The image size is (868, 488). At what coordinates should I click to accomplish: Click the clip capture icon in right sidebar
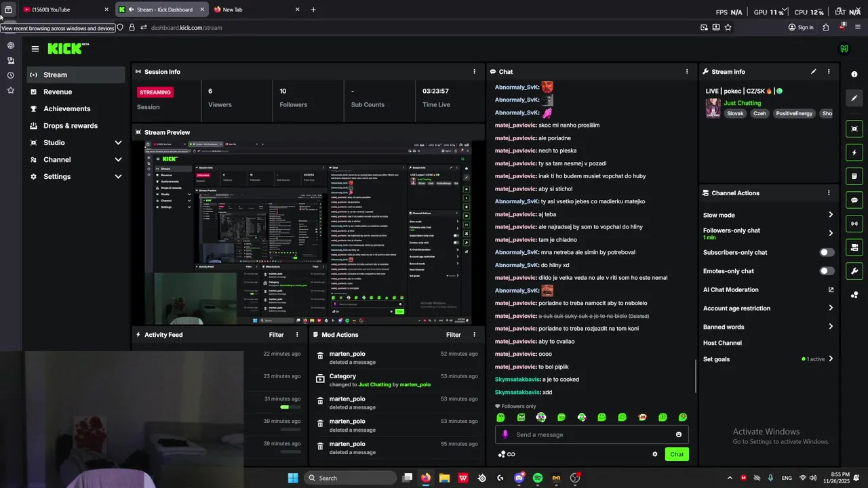click(x=854, y=129)
